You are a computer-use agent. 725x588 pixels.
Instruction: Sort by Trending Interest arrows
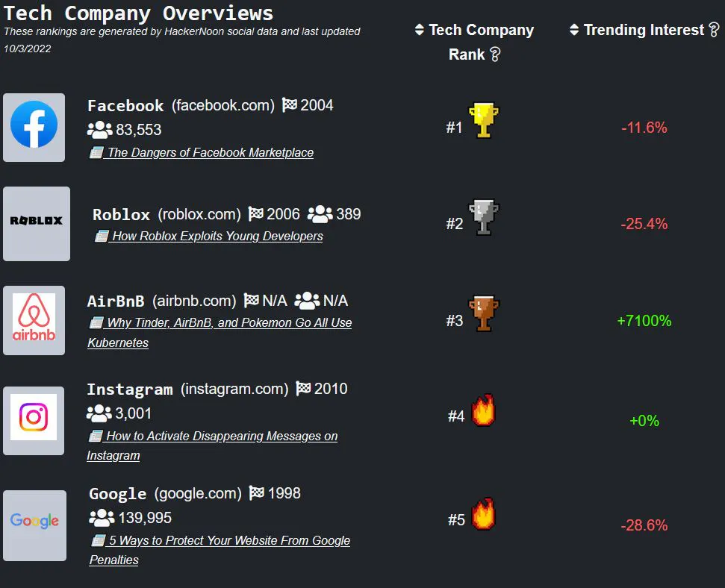pyautogui.click(x=574, y=30)
